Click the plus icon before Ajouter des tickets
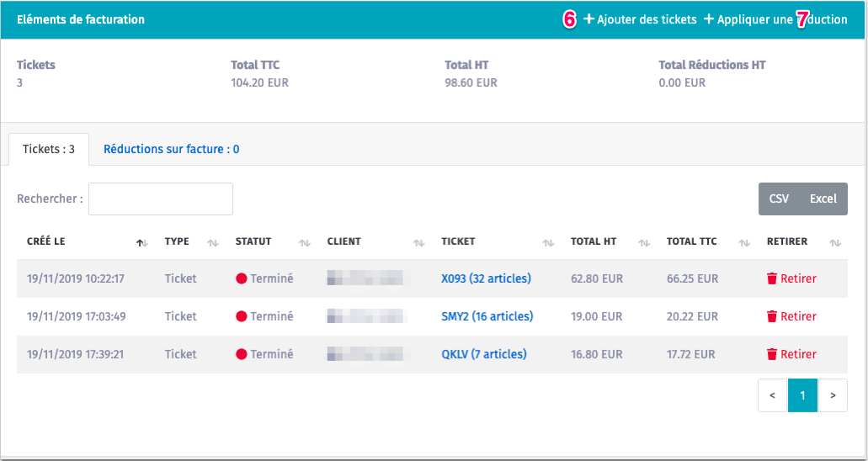This screenshot has width=868, height=461. click(588, 19)
